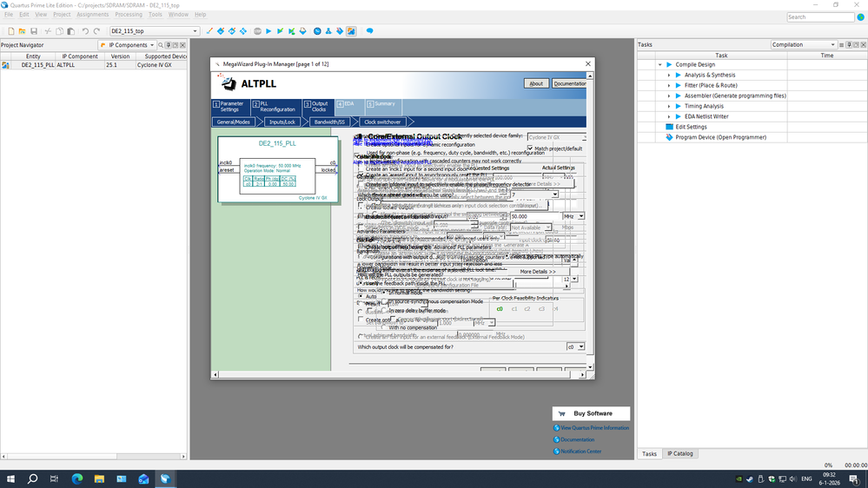
Task: Click the Undo arrow icon
Action: coord(85,31)
